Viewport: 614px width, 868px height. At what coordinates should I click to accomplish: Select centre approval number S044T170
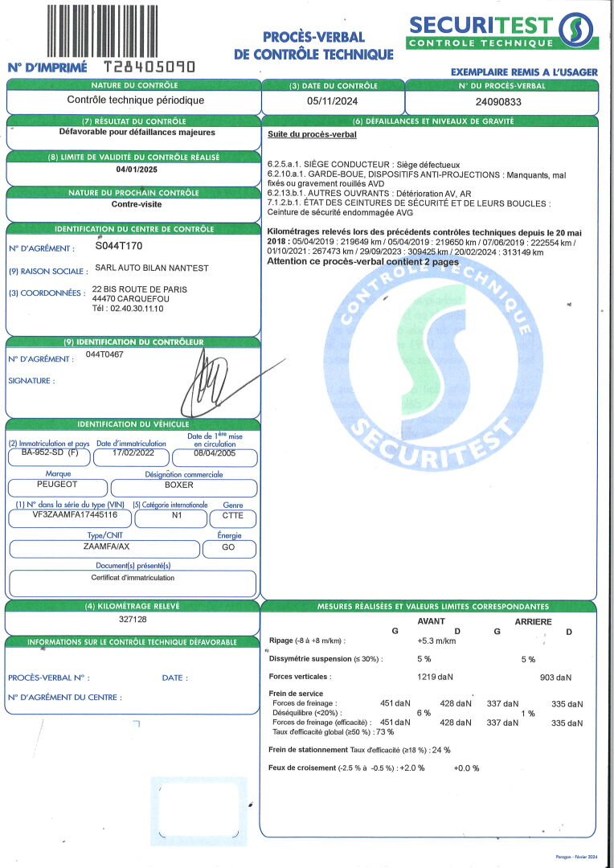tap(118, 246)
